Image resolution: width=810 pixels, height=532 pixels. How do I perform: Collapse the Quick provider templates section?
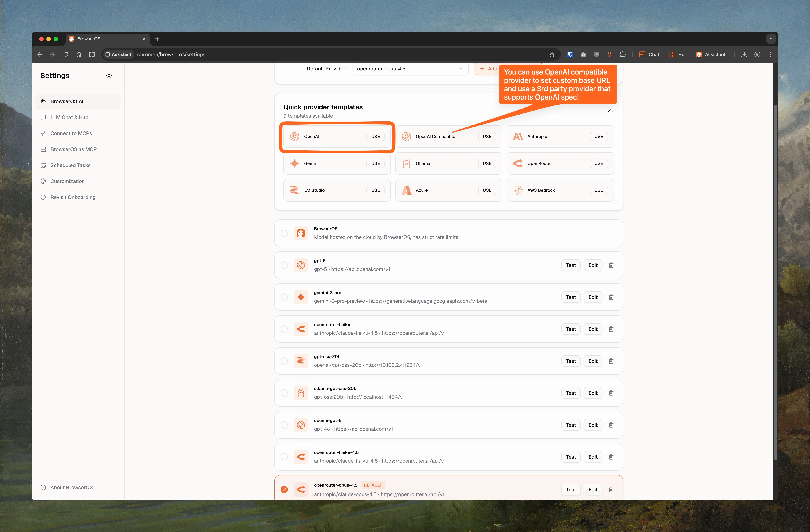[x=610, y=111]
